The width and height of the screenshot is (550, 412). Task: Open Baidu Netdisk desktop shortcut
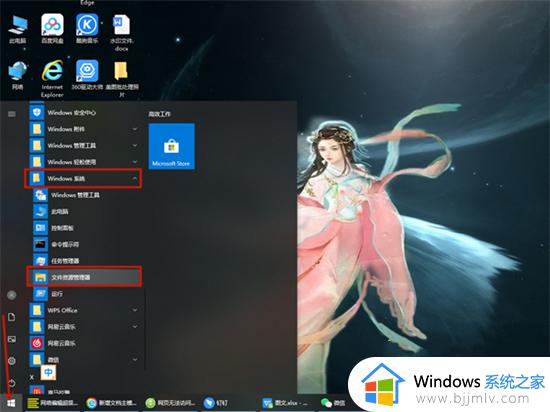pos(52,29)
